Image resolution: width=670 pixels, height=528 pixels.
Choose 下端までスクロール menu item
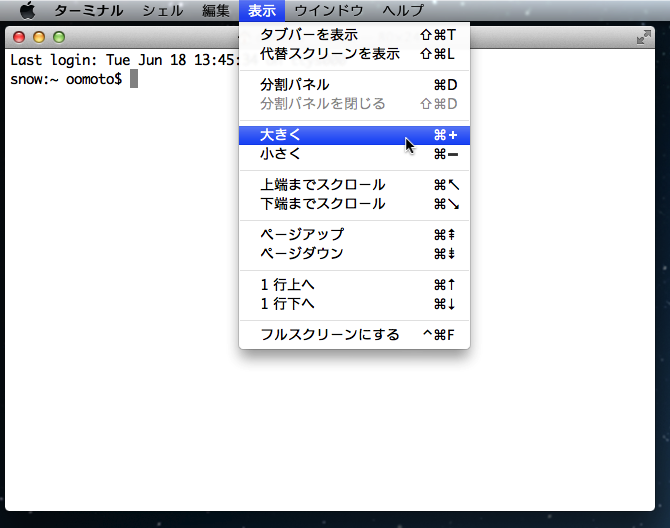tap(354, 204)
